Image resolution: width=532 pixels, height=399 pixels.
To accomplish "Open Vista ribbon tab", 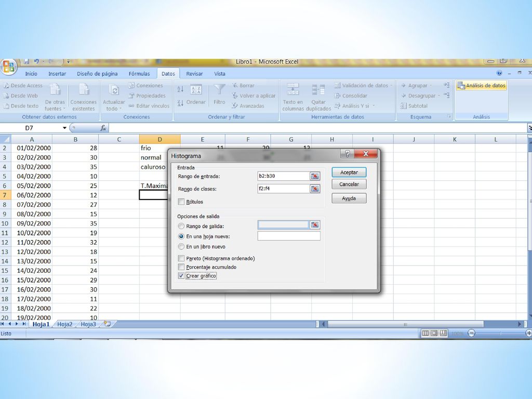I will (220, 74).
